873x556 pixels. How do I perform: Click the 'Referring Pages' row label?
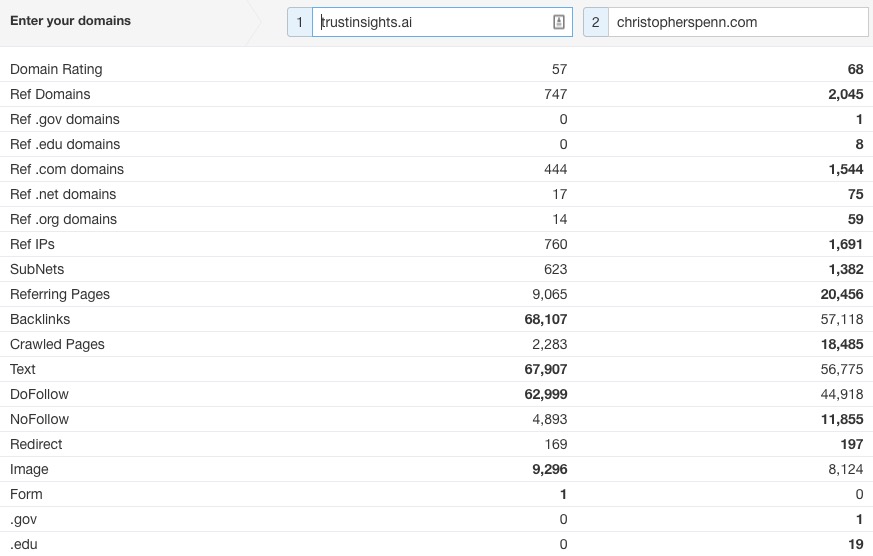click(x=60, y=294)
